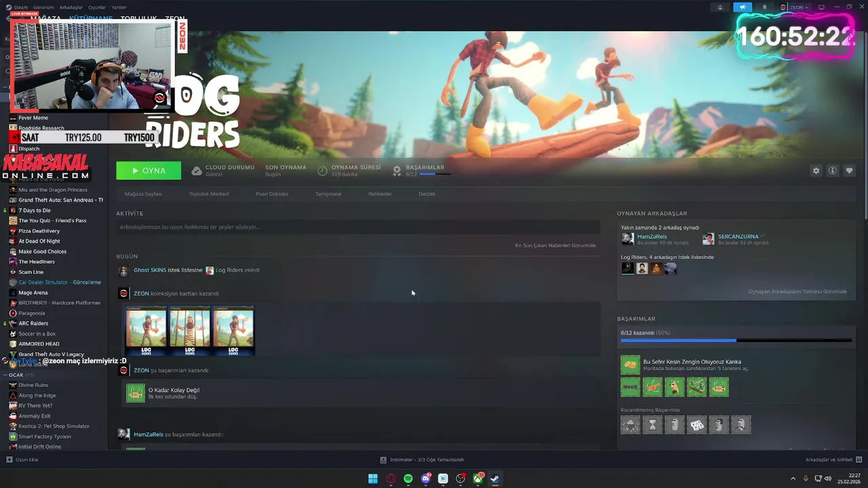Click second Log Riders trading card
Screen dimensions: 868x488
189,331
